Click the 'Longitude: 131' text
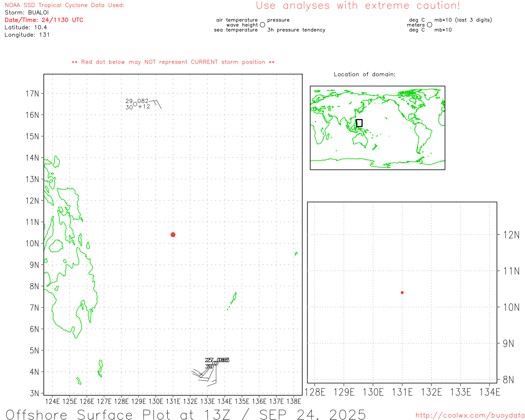Screen dimensions: 525x420 click(27, 35)
